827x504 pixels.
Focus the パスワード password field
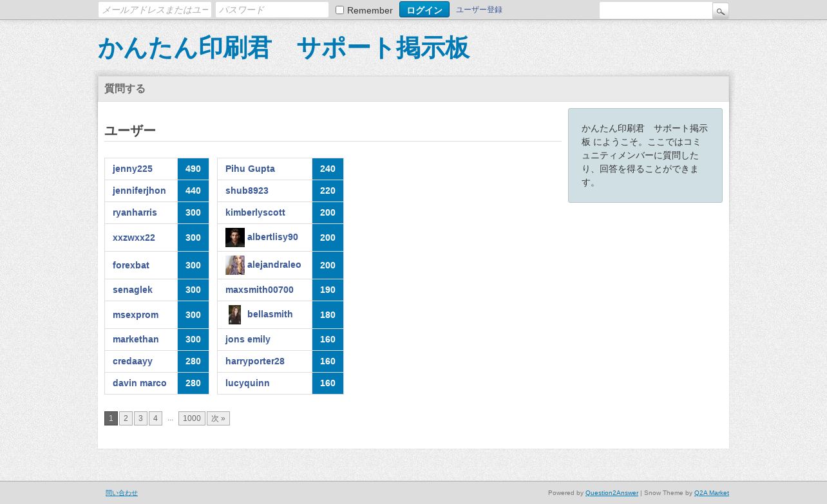pyautogui.click(x=272, y=10)
